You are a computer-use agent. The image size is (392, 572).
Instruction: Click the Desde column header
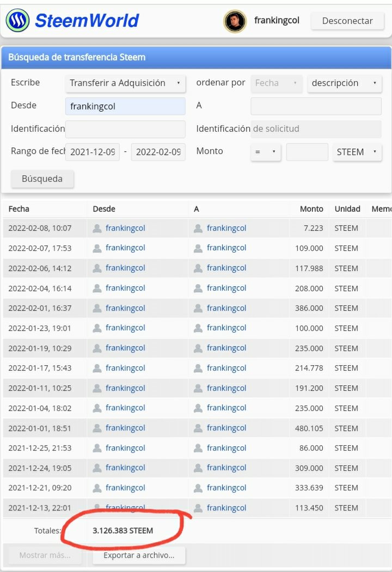(104, 209)
